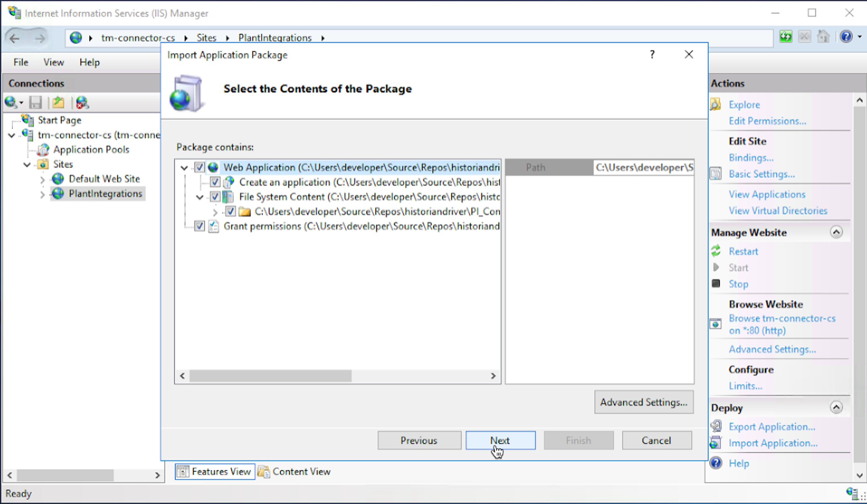Screen dimensions: 867x504
Task: Click the Application Pools node icon
Action: tap(44, 150)
